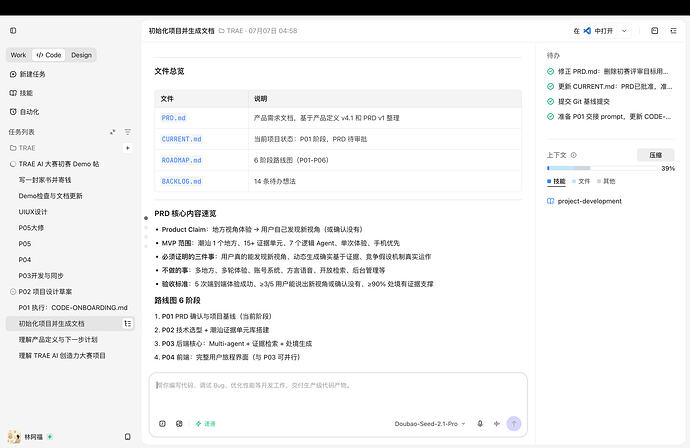This screenshot has width=690, height=448.
Task: Click the TRAE folder label in the header
Action: (x=231, y=31)
